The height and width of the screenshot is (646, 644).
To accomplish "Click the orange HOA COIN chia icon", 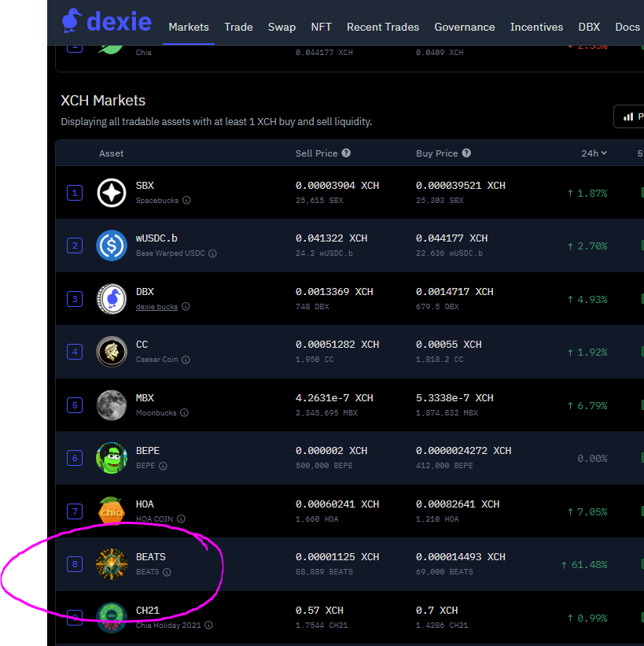I will 111,511.
